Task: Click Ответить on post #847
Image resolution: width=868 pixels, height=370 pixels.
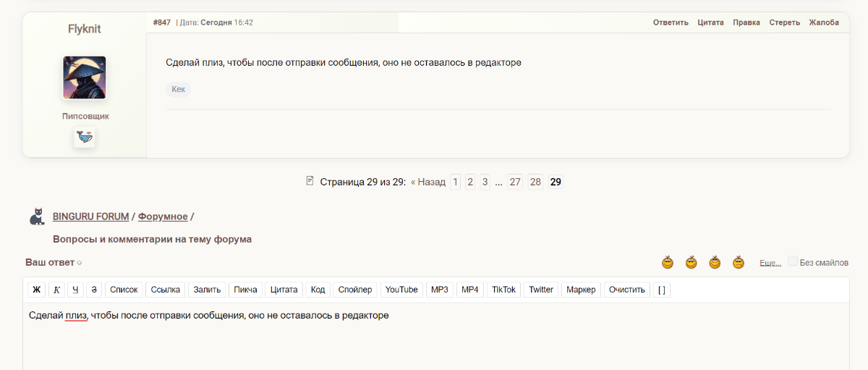Action: point(671,22)
